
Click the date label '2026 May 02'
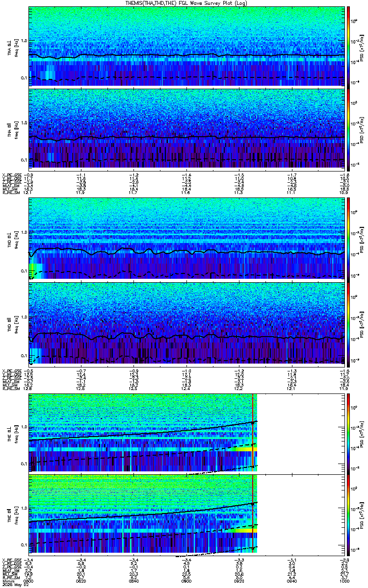16,585
